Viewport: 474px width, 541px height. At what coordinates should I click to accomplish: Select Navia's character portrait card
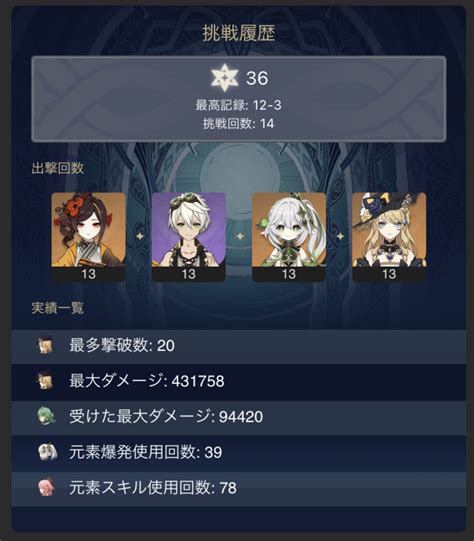[389, 237]
